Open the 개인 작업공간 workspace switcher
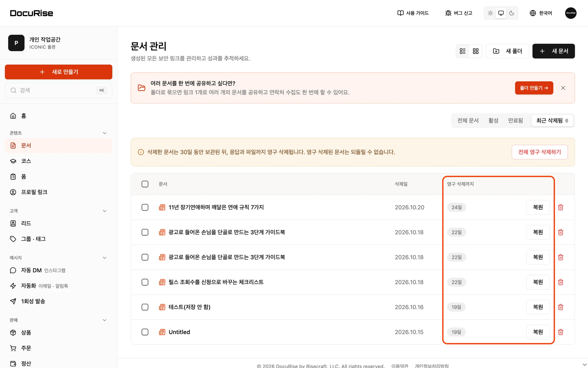Image resolution: width=588 pixels, height=368 pixels. (x=59, y=43)
